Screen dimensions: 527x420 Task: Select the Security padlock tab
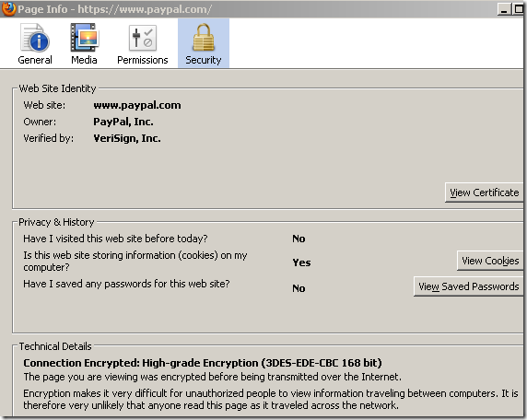pyautogui.click(x=204, y=43)
